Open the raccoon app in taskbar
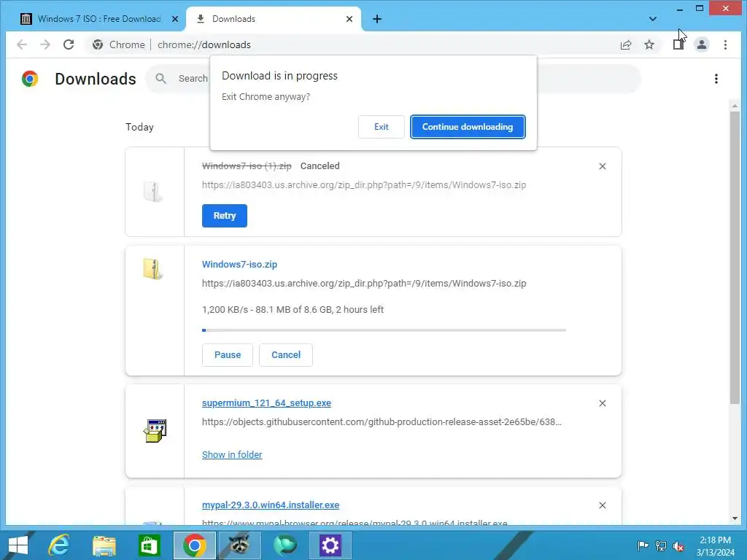This screenshot has width=747, height=560. click(239, 545)
